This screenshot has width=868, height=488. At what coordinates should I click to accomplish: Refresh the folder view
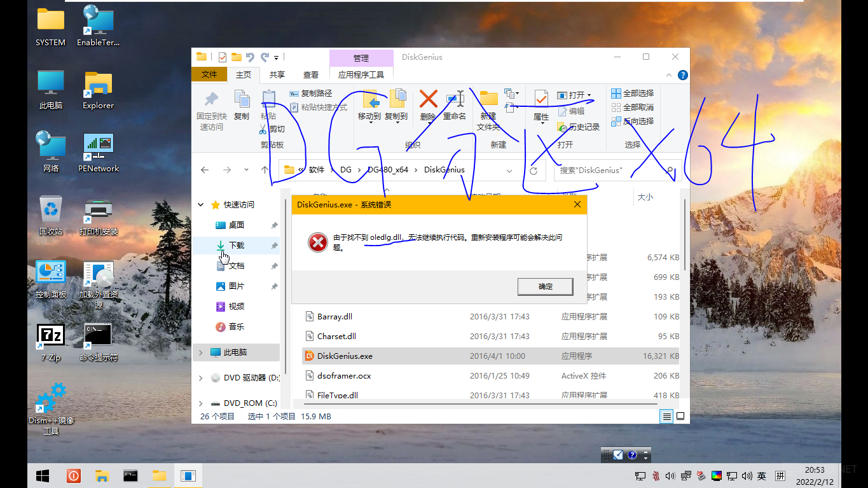point(534,171)
